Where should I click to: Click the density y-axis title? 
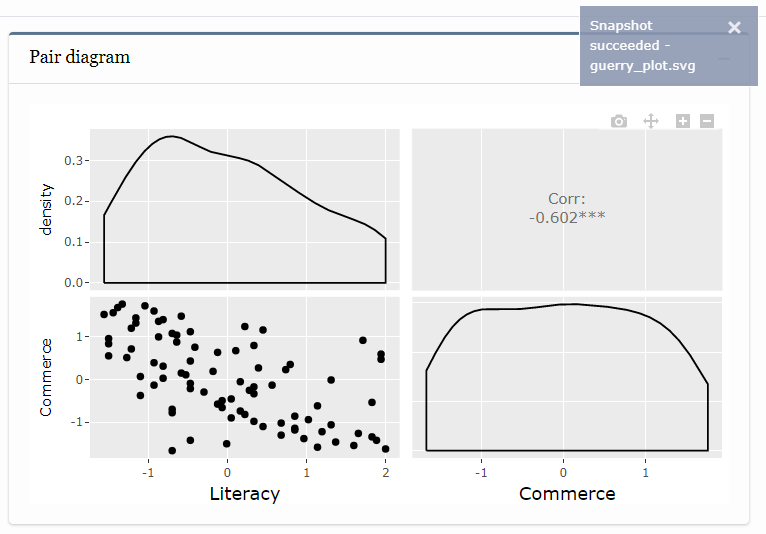pos(46,210)
